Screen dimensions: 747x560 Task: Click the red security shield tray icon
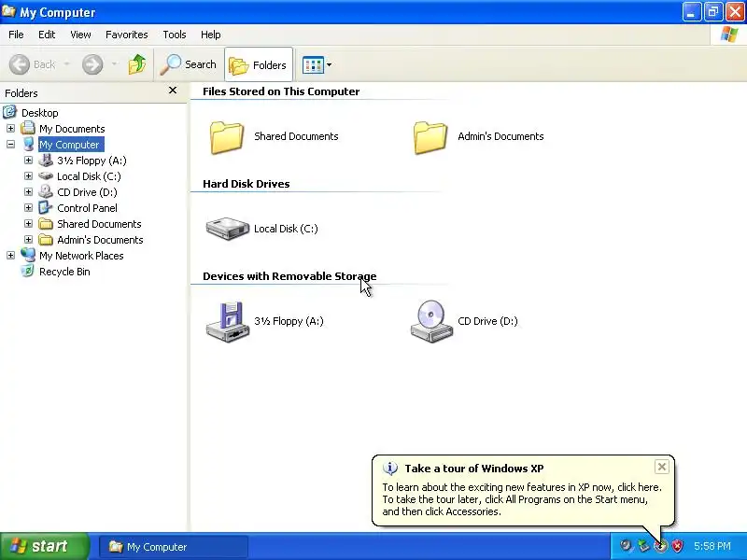677,546
